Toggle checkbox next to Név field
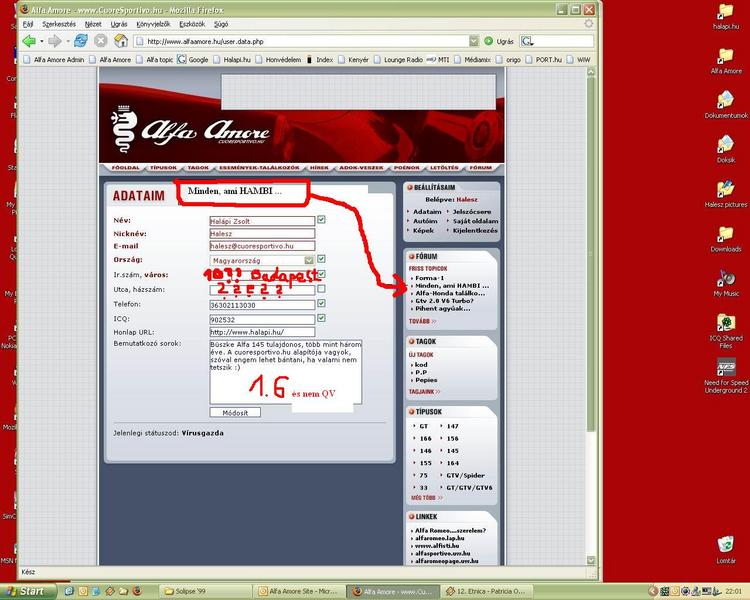Viewport: 750px width, 600px height. click(x=321, y=220)
